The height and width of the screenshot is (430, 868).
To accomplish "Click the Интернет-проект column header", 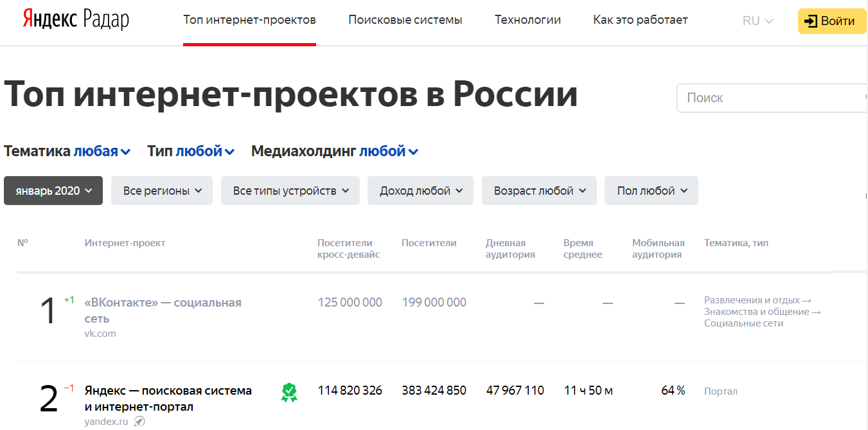I will pyautogui.click(x=125, y=243).
